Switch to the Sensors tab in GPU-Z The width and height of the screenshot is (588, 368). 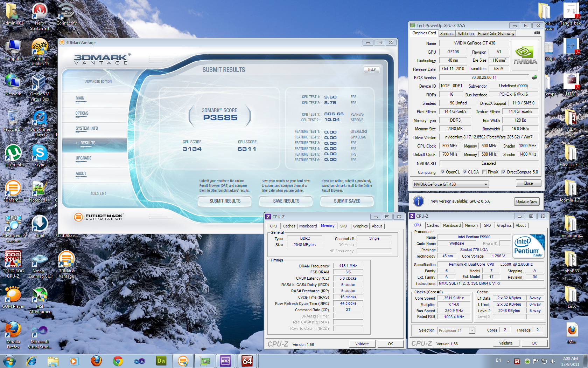point(447,34)
